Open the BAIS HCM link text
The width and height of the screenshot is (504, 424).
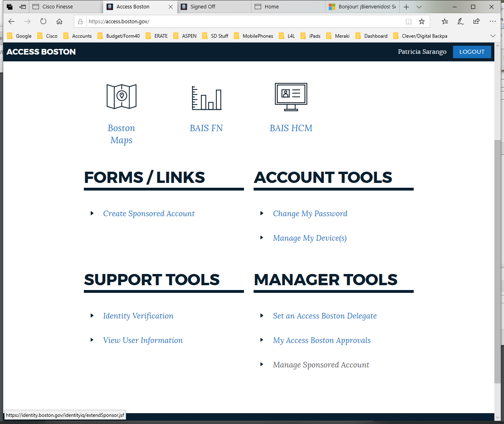point(291,128)
